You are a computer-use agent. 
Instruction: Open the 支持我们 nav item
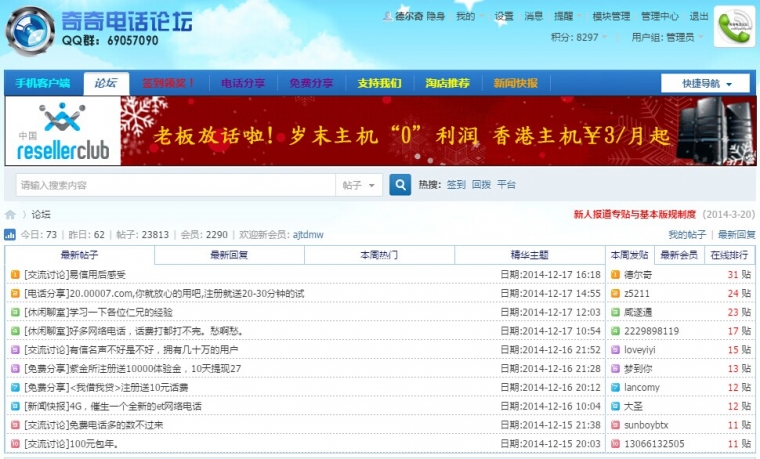[x=380, y=83]
